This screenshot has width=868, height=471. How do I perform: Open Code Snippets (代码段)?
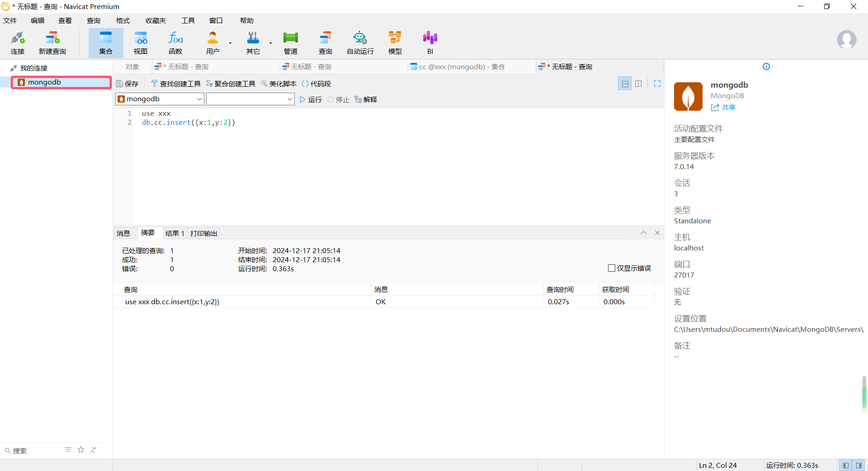[316, 84]
